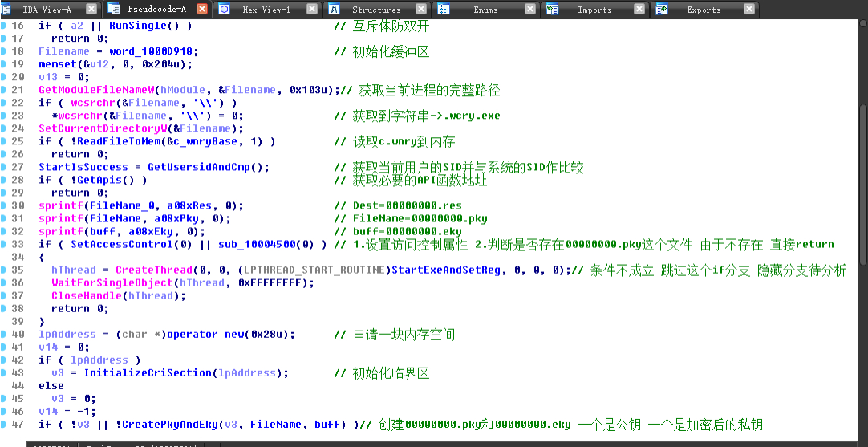Click the Pseudocode-A tab icon
Screen dimensions: 868x447
tap(113, 9)
